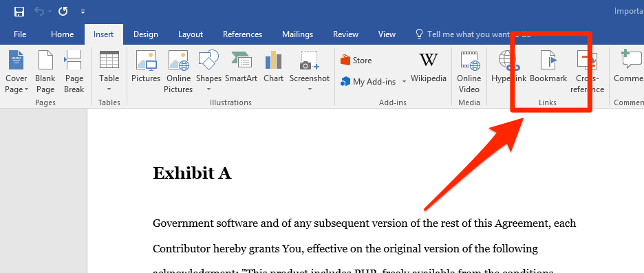Click the line starting 'Contributor hereby grants'
The image size is (644, 273).
coord(345,249)
